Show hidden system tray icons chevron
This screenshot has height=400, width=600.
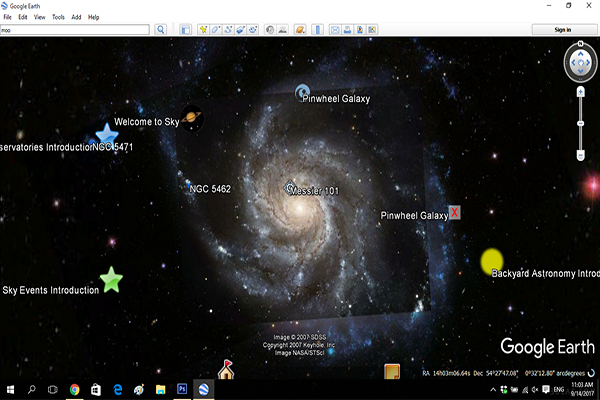pos(493,390)
